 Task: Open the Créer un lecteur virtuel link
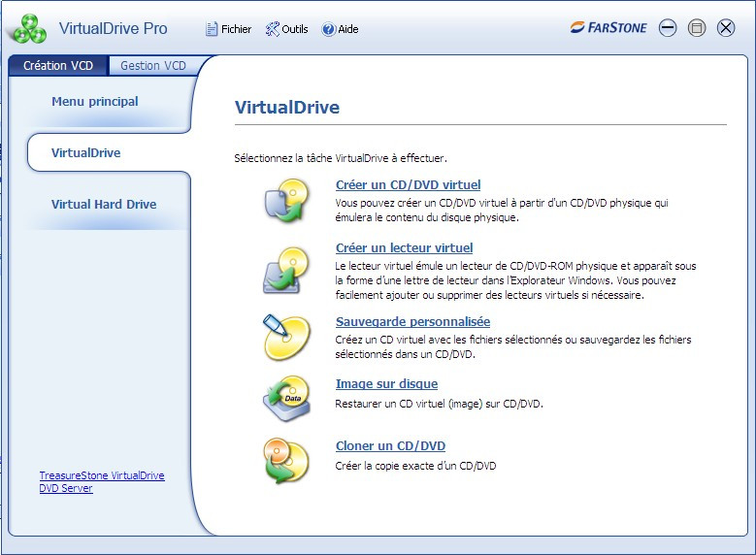[404, 247]
